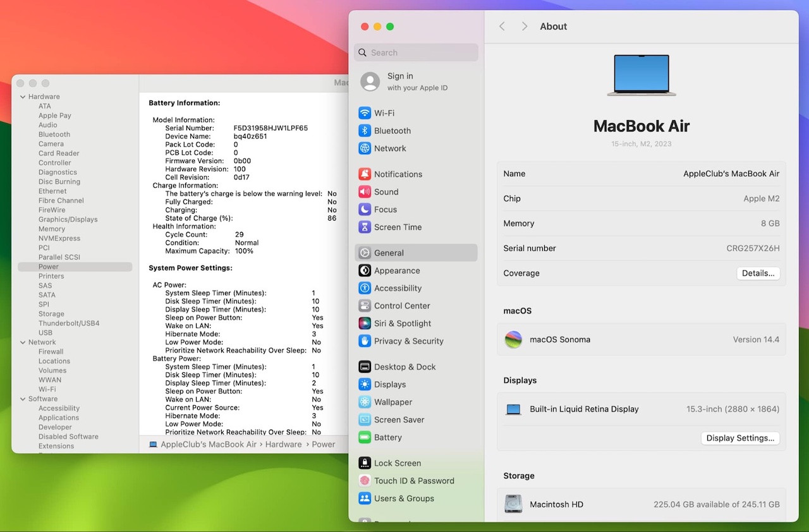Open Battery icon in Settings sidebar
Viewport: 809px width, 532px height.
tap(365, 438)
